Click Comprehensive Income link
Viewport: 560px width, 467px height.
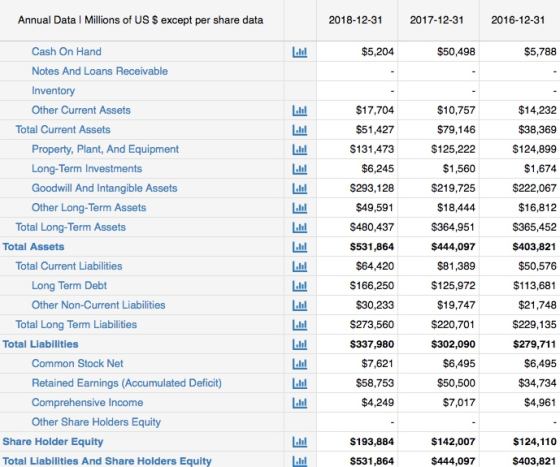click(x=88, y=402)
